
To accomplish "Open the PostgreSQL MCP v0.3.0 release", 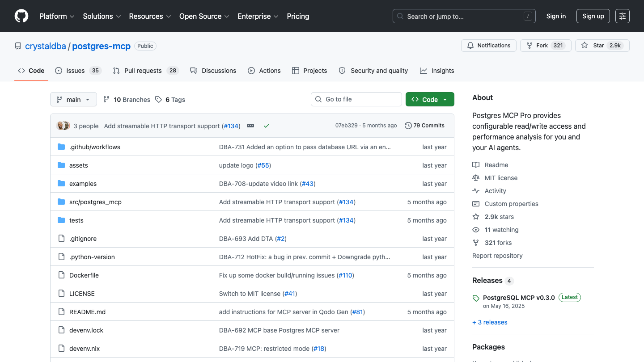I will pos(519,298).
